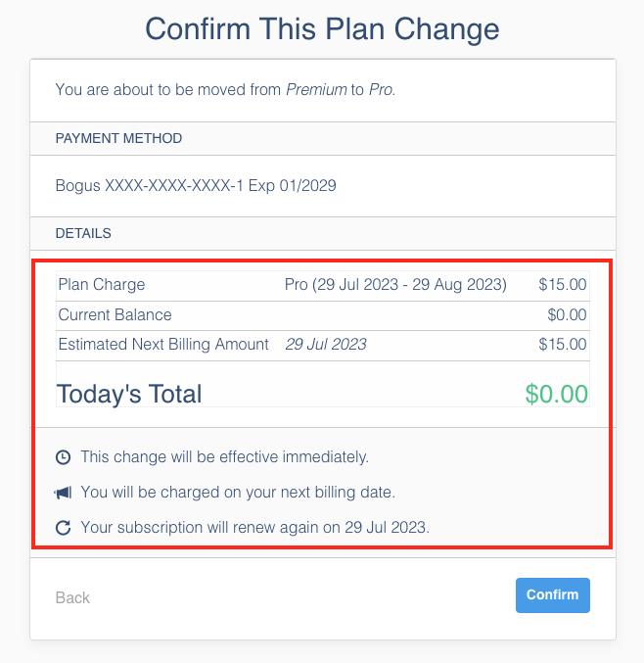
Task: Click the Pro billing period date range
Action: (395, 285)
